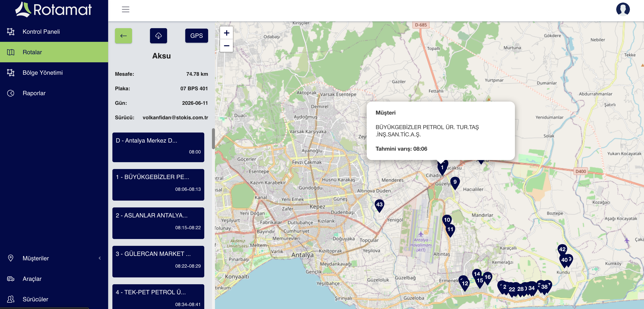Click map marker 38
644x309 pixels.
pyautogui.click(x=544, y=288)
